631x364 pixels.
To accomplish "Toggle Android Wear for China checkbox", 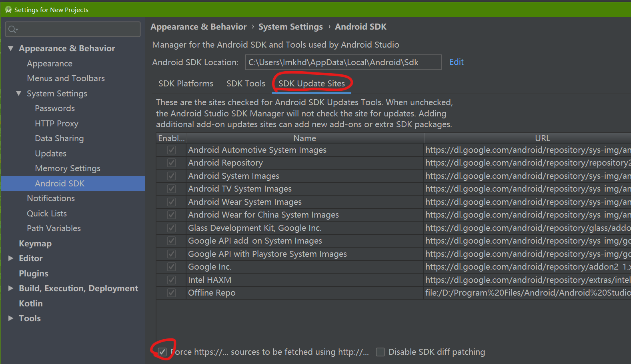I will pos(172,215).
